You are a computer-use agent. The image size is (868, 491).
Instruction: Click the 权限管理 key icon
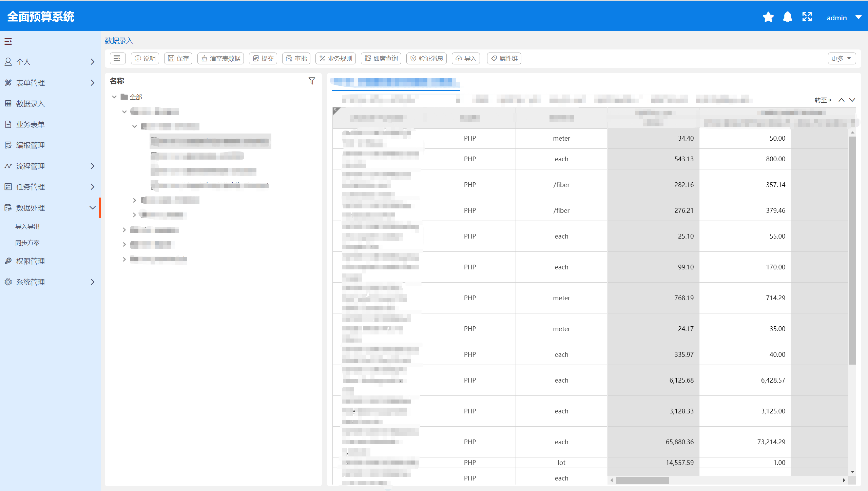(x=8, y=261)
